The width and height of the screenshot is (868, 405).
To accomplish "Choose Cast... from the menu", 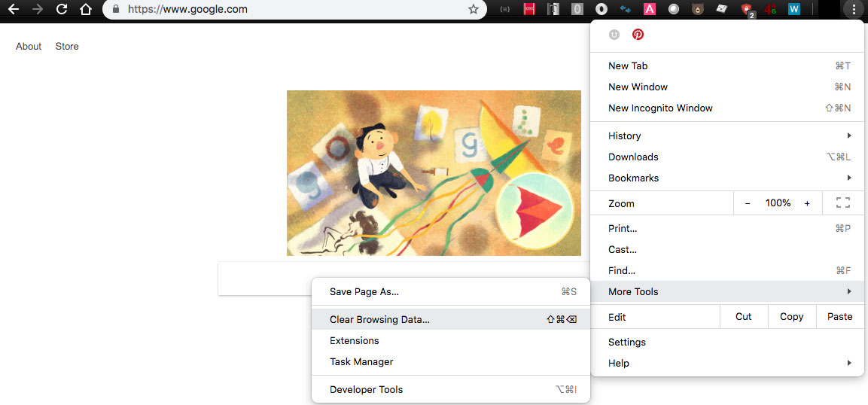I will [727, 249].
